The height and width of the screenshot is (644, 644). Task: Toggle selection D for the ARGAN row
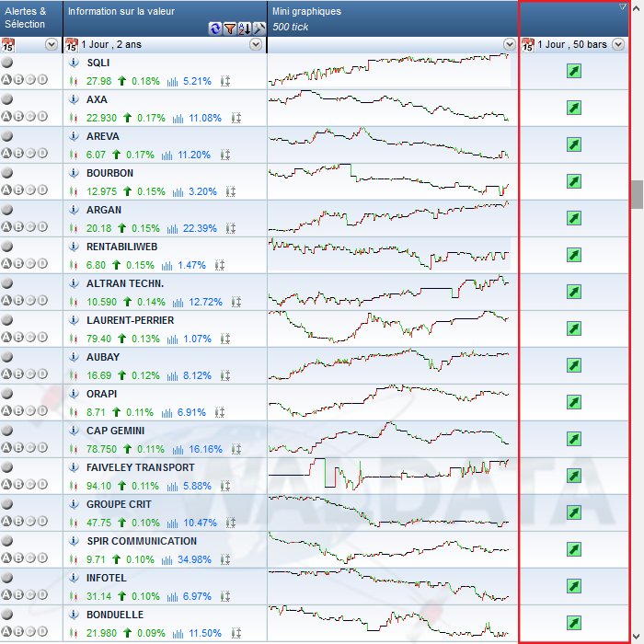42,226
